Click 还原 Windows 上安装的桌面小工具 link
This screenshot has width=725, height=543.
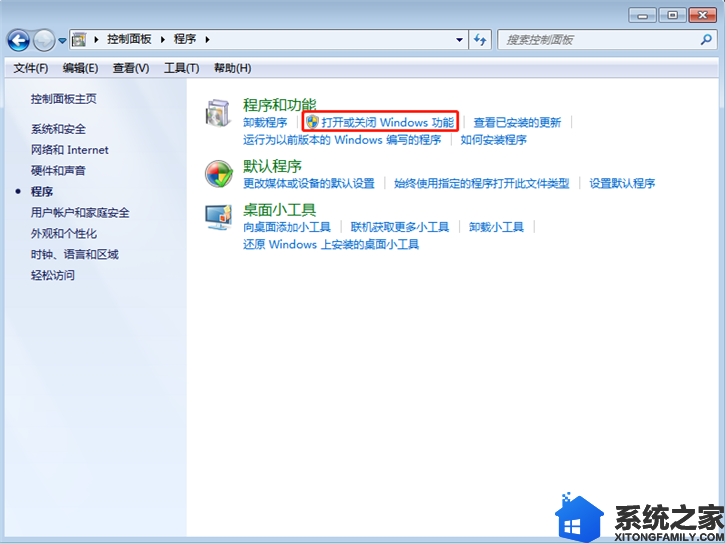[331, 244]
